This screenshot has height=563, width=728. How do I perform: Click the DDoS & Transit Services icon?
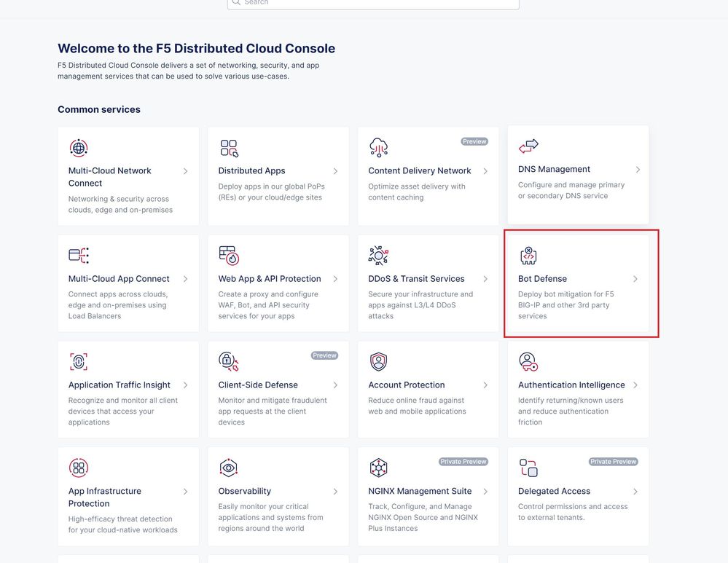click(378, 255)
